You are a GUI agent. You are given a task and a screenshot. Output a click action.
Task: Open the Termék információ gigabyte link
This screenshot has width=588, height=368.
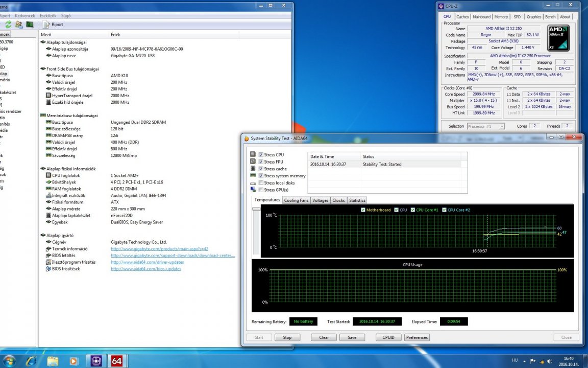pos(159,248)
